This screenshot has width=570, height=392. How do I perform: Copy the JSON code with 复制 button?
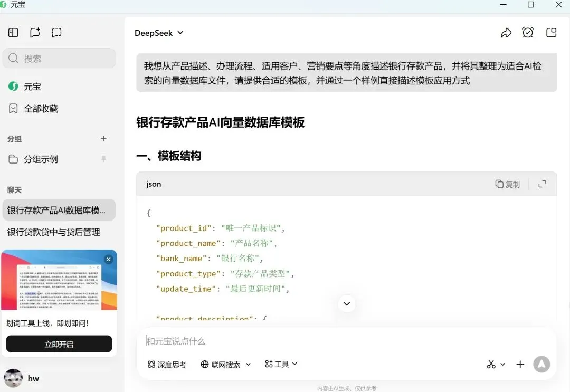coord(507,184)
